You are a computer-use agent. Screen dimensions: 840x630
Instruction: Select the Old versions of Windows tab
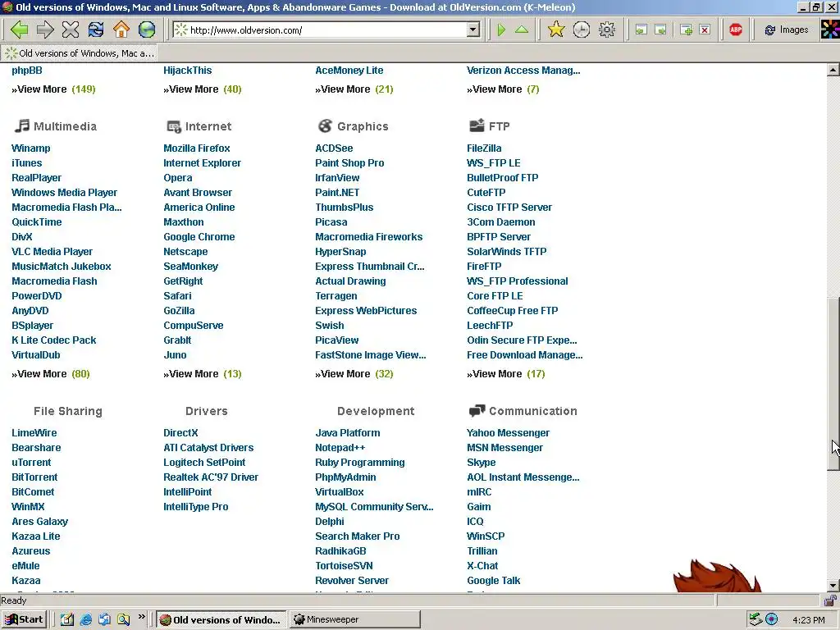[80, 53]
